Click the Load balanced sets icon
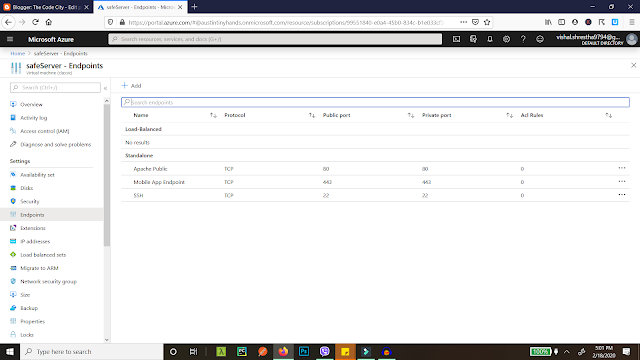 (x=13, y=255)
